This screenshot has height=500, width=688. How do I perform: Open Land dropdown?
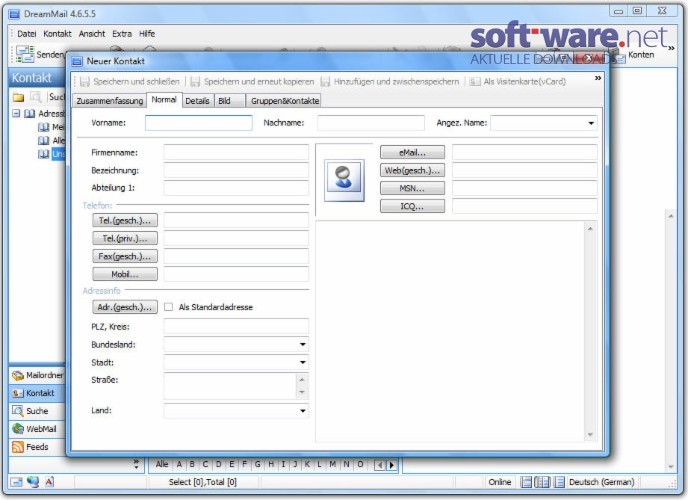coord(303,411)
